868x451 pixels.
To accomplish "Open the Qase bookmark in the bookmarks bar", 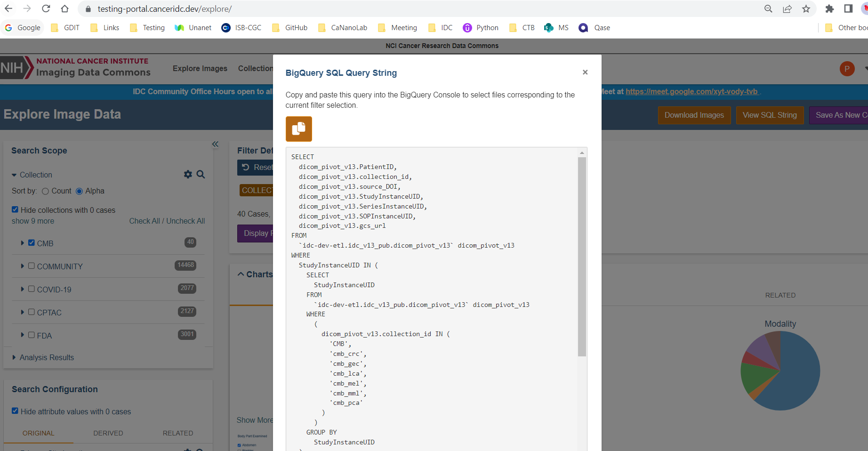I will (x=594, y=27).
